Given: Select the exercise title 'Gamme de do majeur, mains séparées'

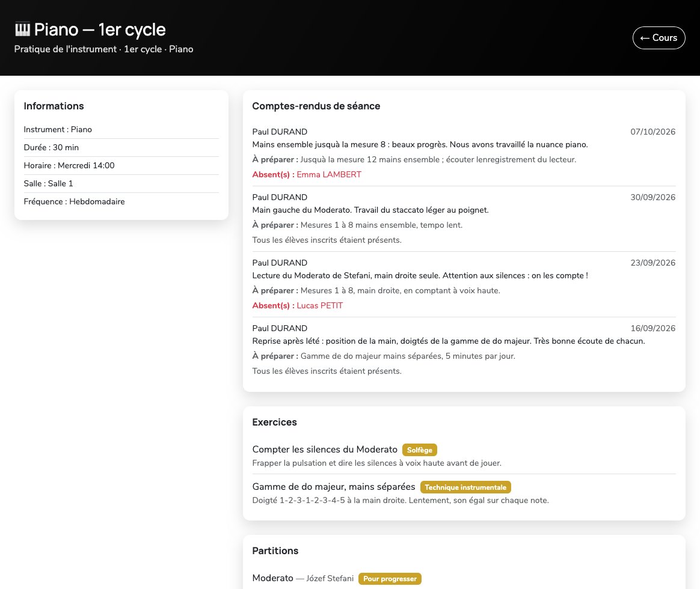Looking at the screenshot, I should pyautogui.click(x=334, y=487).
